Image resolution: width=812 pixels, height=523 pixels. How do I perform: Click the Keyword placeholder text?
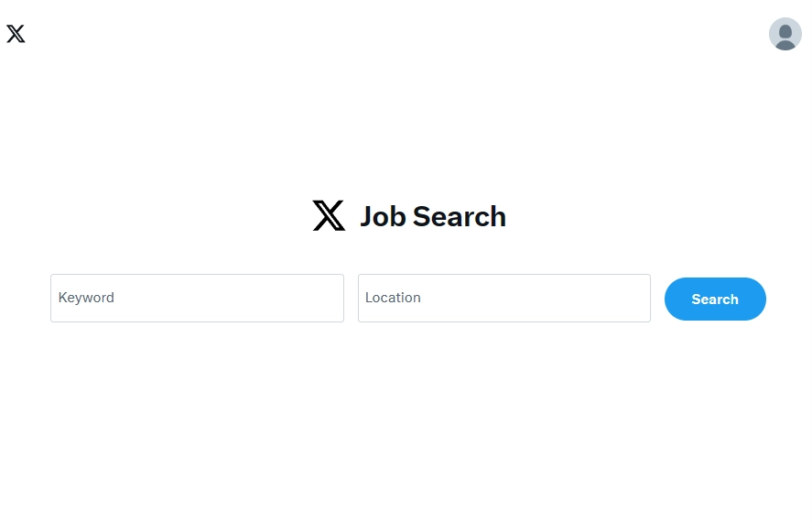(86, 298)
